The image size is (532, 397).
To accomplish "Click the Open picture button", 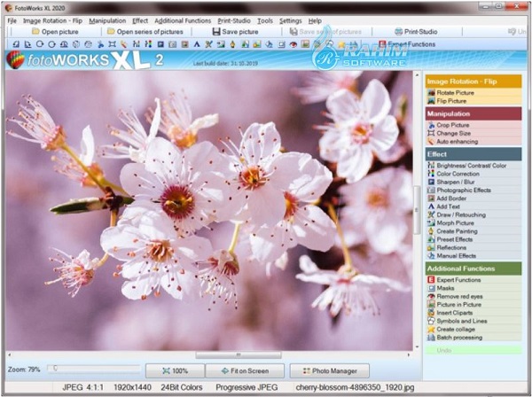I will pyautogui.click(x=55, y=32).
